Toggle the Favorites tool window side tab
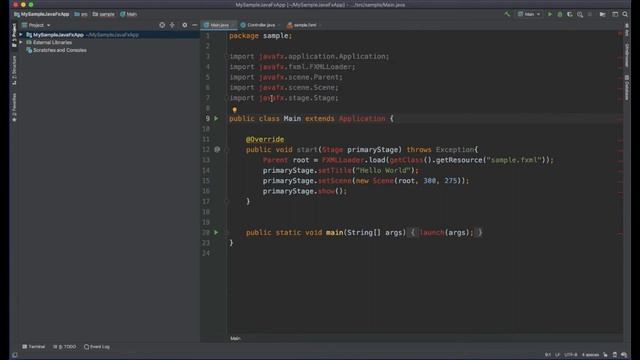The width and height of the screenshot is (640, 360). pos(14,107)
